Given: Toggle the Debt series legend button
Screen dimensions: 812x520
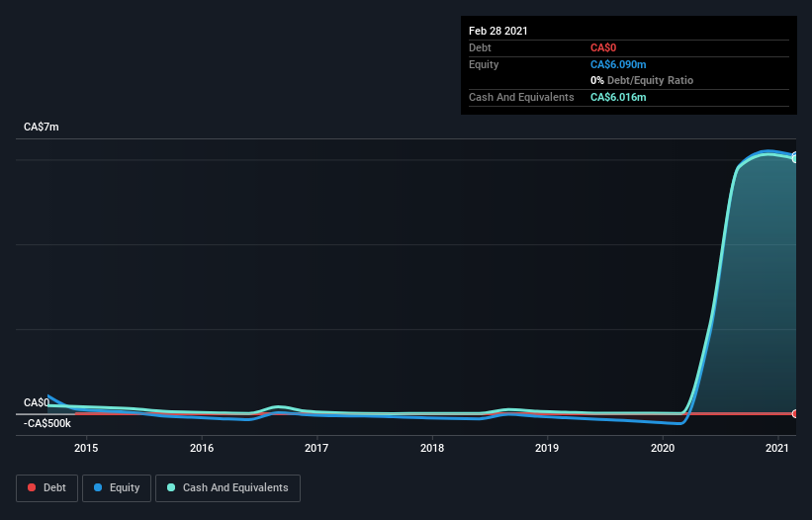Looking at the screenshot, I should (47, 488).
